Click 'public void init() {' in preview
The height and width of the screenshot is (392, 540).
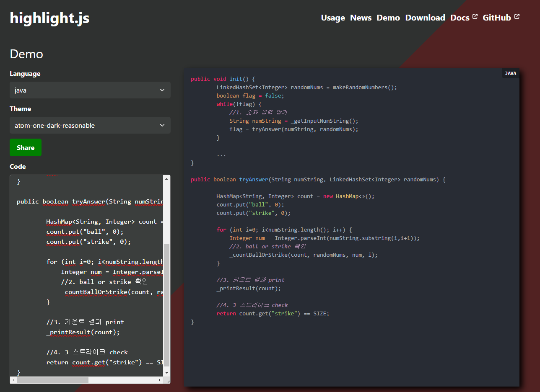(x=223, y=79)
